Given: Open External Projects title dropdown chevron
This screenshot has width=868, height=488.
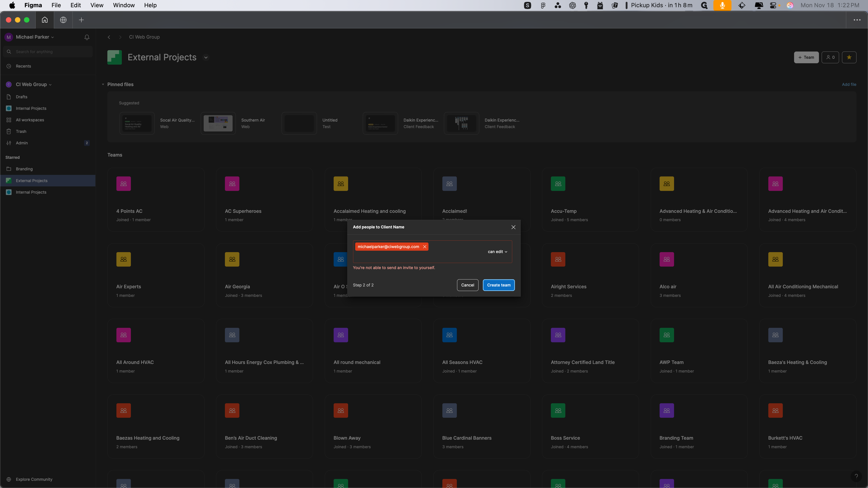Looking at the screenshot, I should tap(206, 57).
